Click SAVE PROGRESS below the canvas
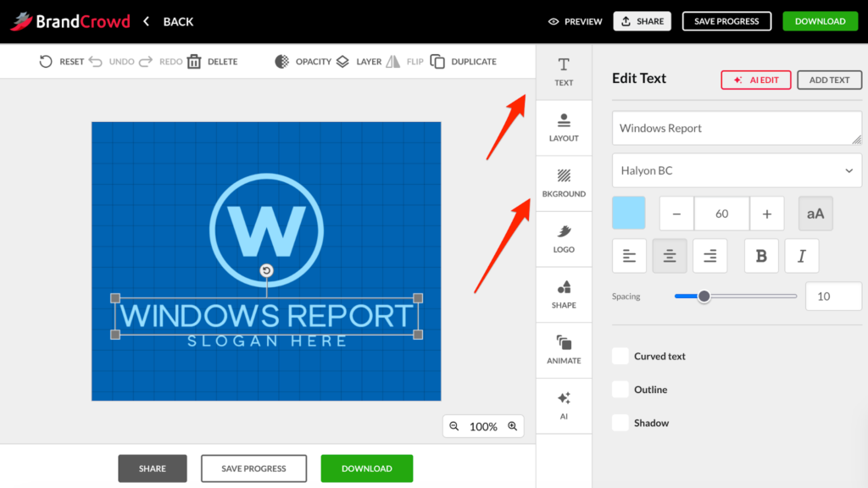 [253, 469]
